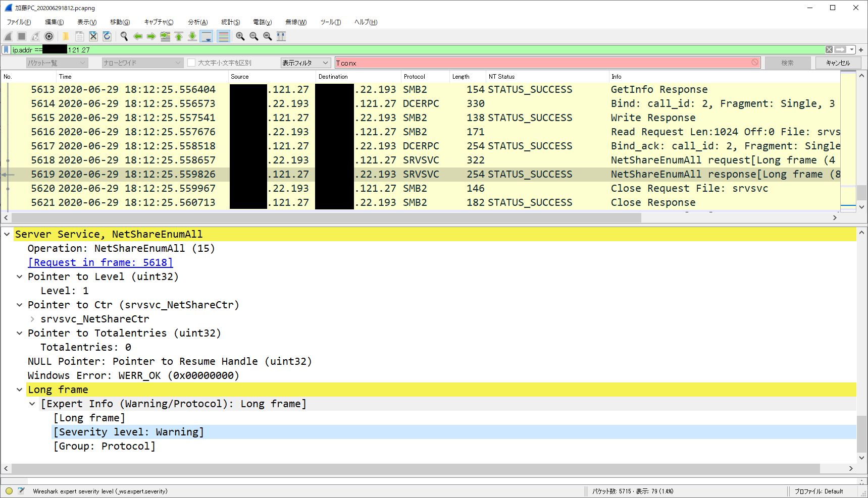868x498 pixels.
Task: Open the ナローとワイド charset dropdown
Action: [x=142, y=63]
